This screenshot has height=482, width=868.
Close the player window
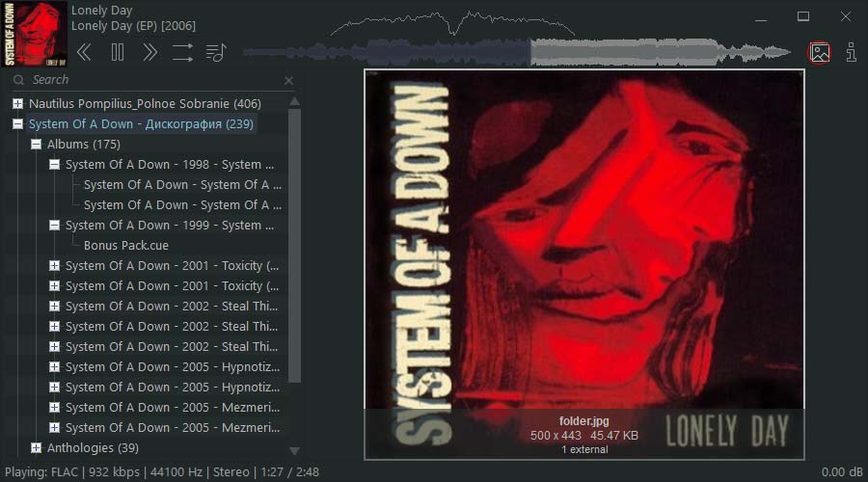[x=845, y=16]
